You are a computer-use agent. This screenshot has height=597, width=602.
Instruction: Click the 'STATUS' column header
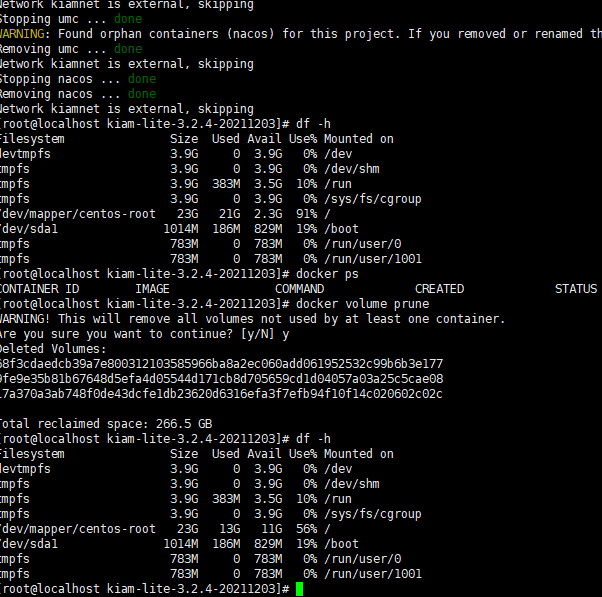(x=576, y=289)
